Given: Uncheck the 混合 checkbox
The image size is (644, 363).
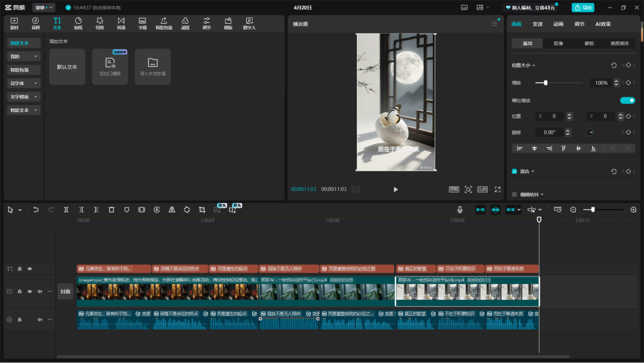Looking at the screenshot, I should click(515, 171).
